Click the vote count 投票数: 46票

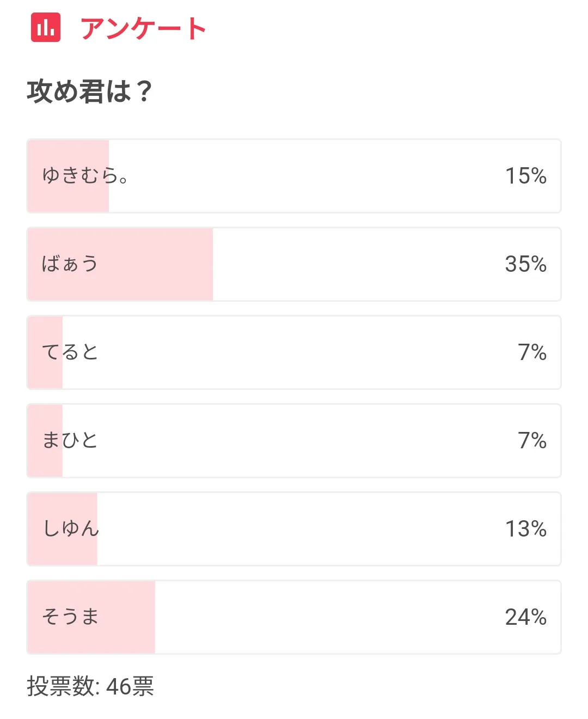[90, 686]
